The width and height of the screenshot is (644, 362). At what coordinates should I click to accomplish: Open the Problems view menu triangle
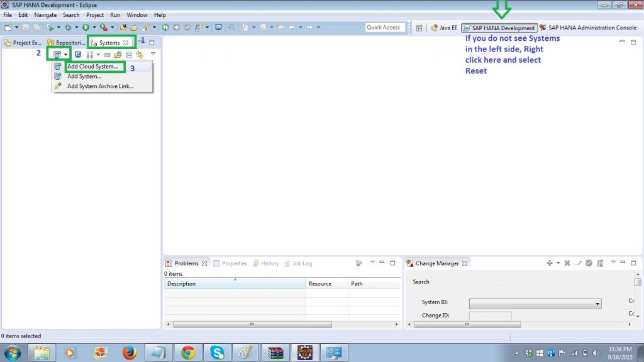(372, 262)
